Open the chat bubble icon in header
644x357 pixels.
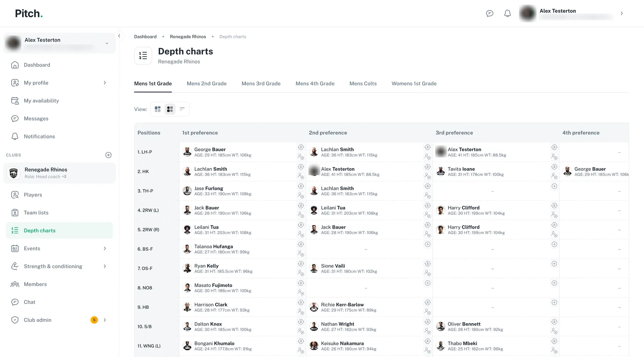coord(489,14)
